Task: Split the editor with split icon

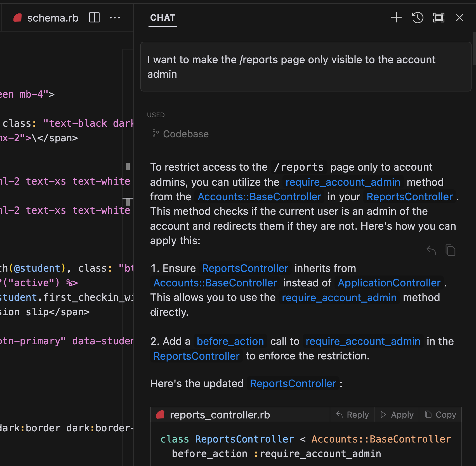Action: pos(94,18)
